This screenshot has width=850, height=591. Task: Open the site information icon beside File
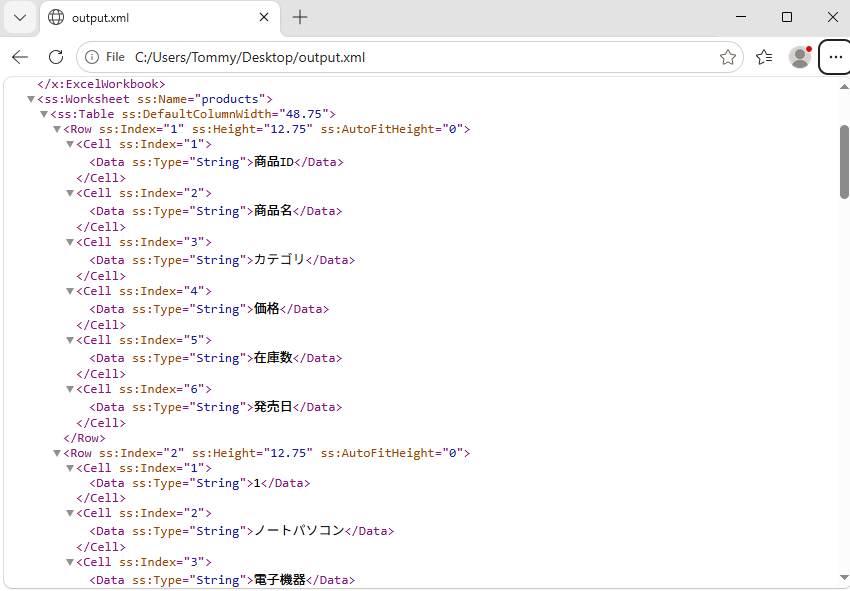tap(92, 57)
